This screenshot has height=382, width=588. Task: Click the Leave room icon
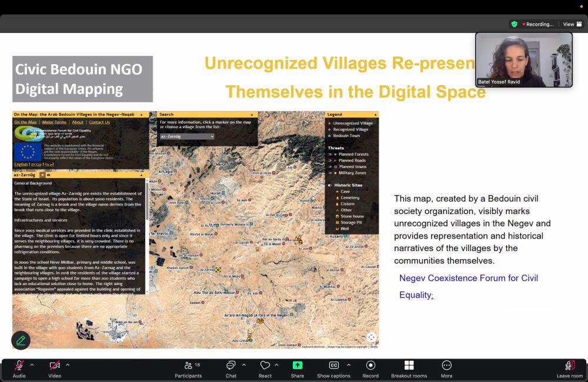pyautogui.click(x=570, y=365)
